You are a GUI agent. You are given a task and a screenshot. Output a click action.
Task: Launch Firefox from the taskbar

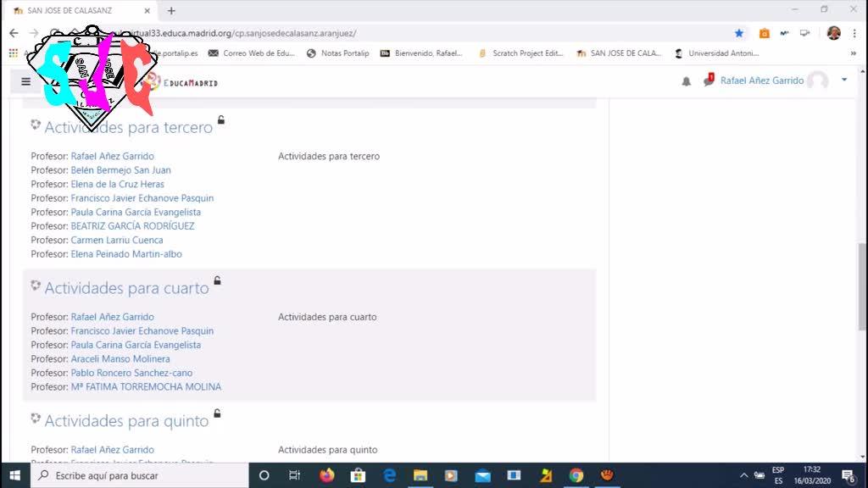326,475
